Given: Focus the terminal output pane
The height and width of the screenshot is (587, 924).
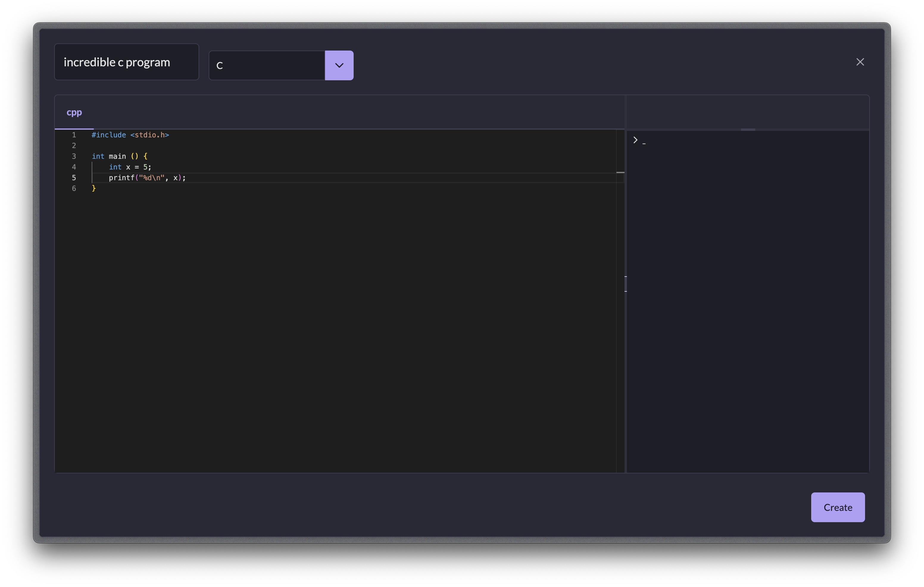Looking at the screenshot, I should 747,299.
